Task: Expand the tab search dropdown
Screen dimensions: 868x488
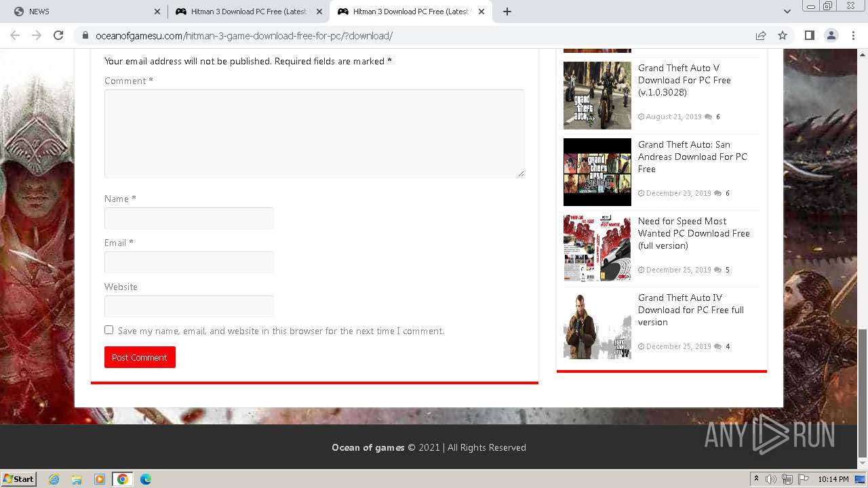Action: point(787,12)
